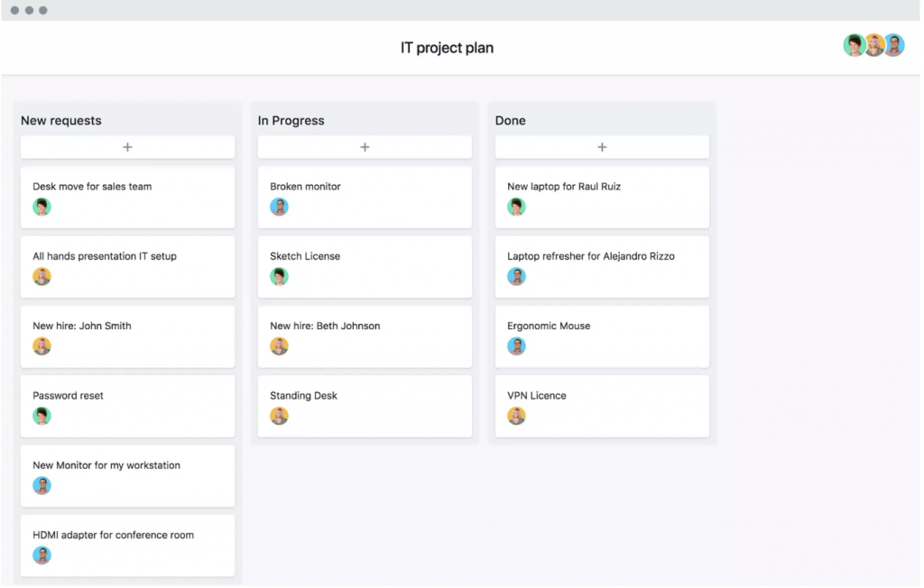Click the avatar on the Broken monitor card
This screenshot has width=924, height=588.
[280, 207]
